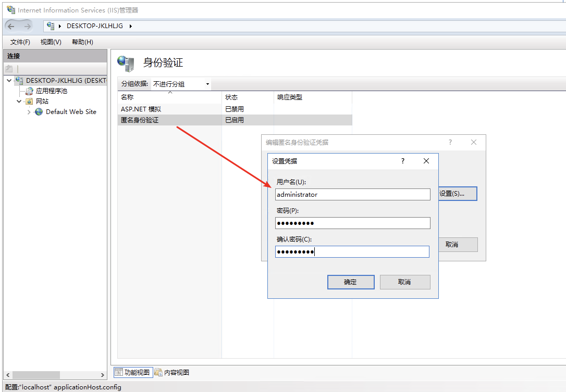The height and width of the screenshot is (392, 566).
Task: Click the server icon in the address bar
Action: (x=51, y=26)
